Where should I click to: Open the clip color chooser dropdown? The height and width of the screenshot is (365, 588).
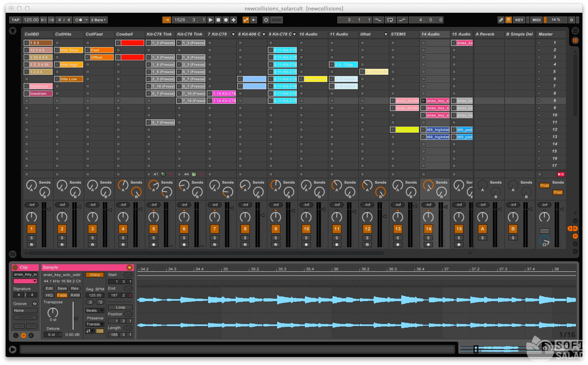25,281
